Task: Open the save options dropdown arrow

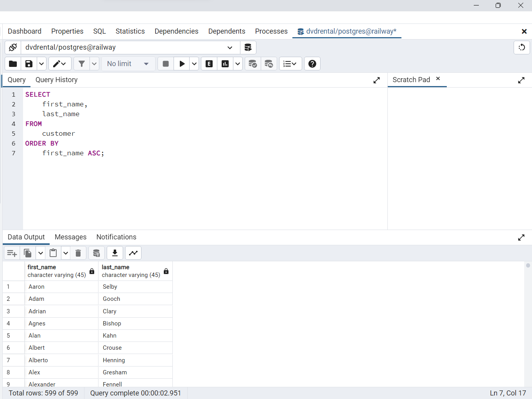Action: coord(41,64)
